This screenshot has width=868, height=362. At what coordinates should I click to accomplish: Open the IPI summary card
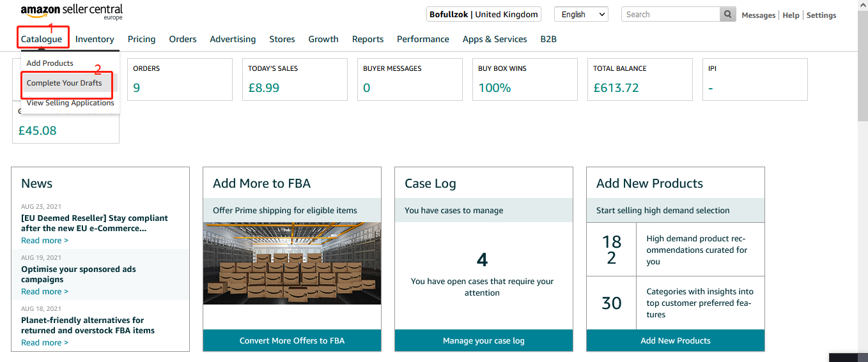(x=755, y=79)
